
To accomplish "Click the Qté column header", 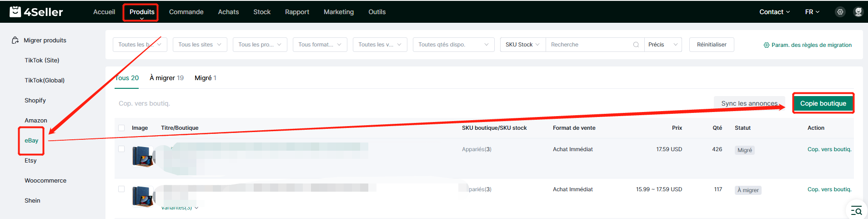I will point(717,128).
